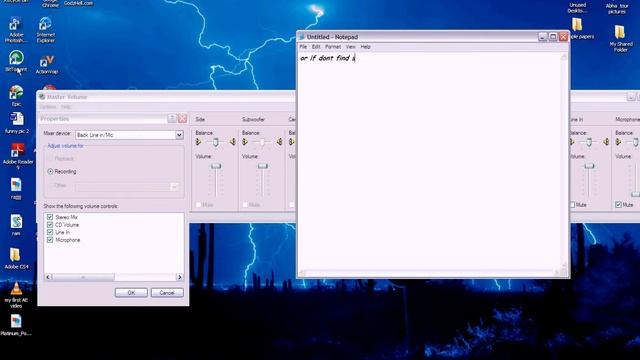Select the Platinum_Po... desktop file icon
This screenshot has width=640, height=360.
[16, 322]
